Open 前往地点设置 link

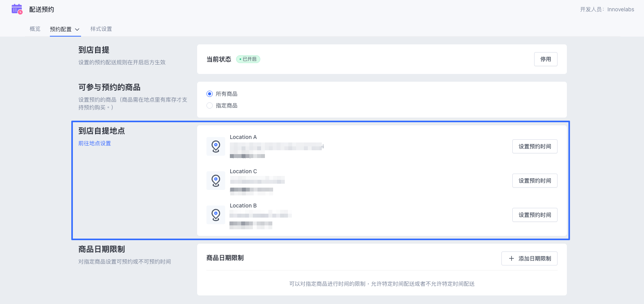[x=95, y=143]
